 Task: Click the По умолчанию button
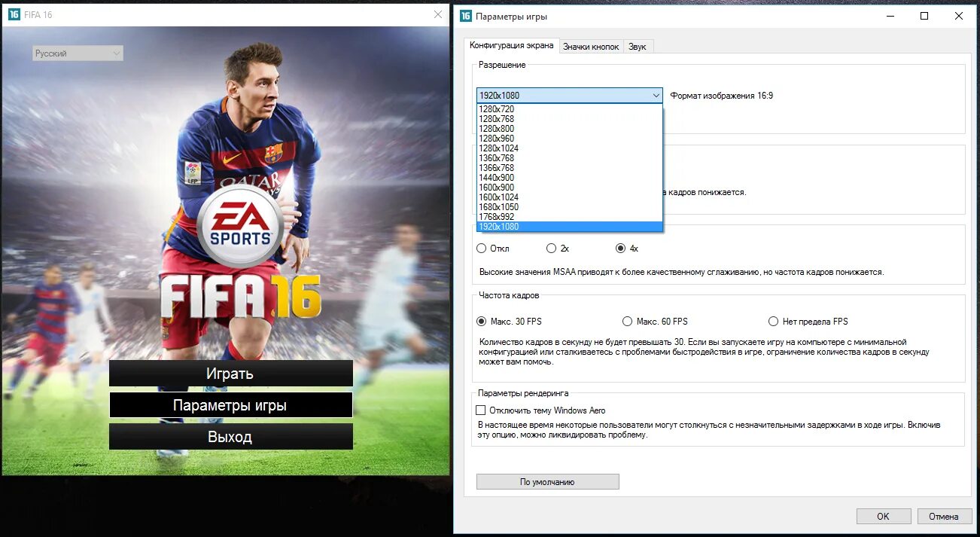click(547, 482)
